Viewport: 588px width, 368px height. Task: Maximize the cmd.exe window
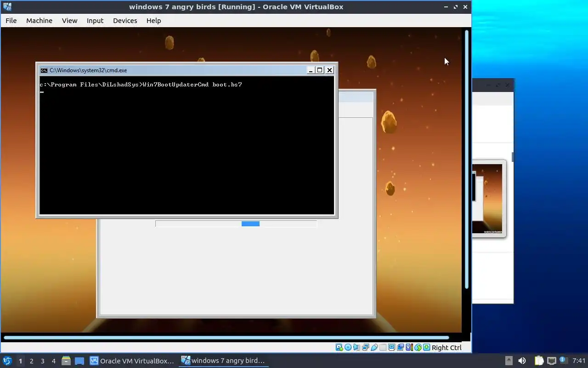320,70
